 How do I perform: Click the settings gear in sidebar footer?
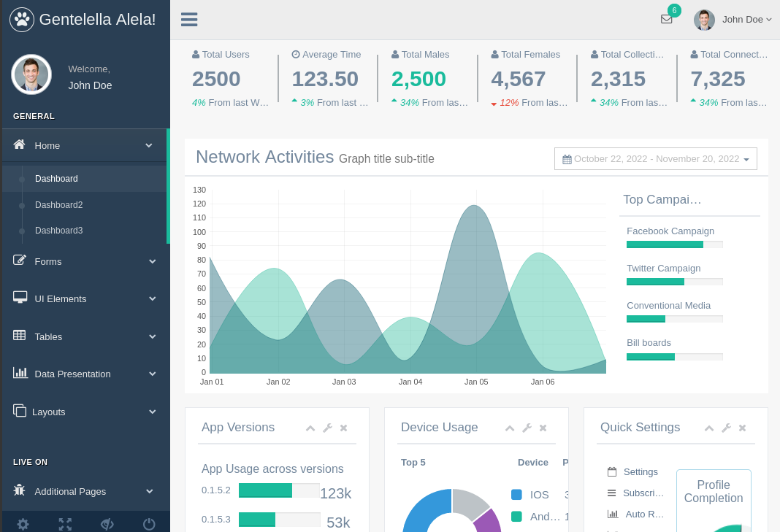tap(23, 523)
